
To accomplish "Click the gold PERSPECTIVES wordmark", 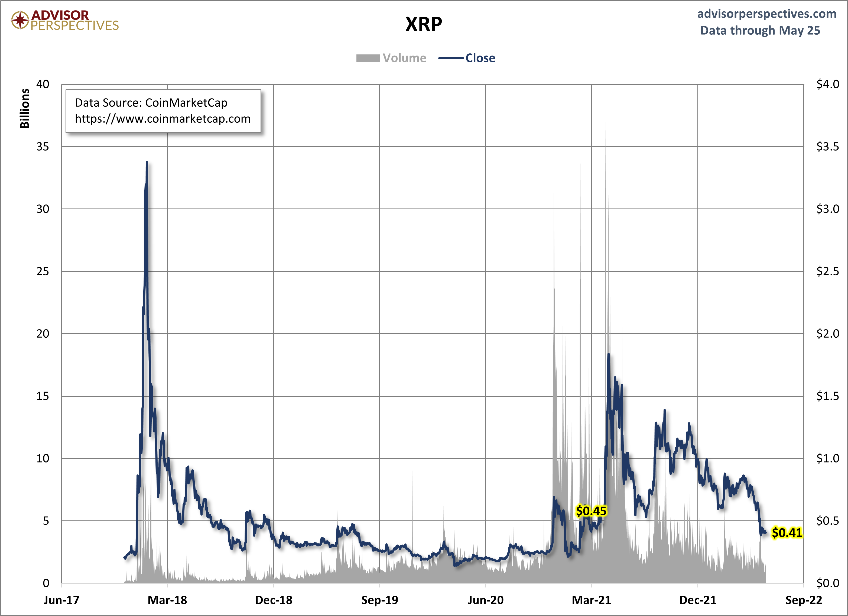I will (x=74, y=25).
